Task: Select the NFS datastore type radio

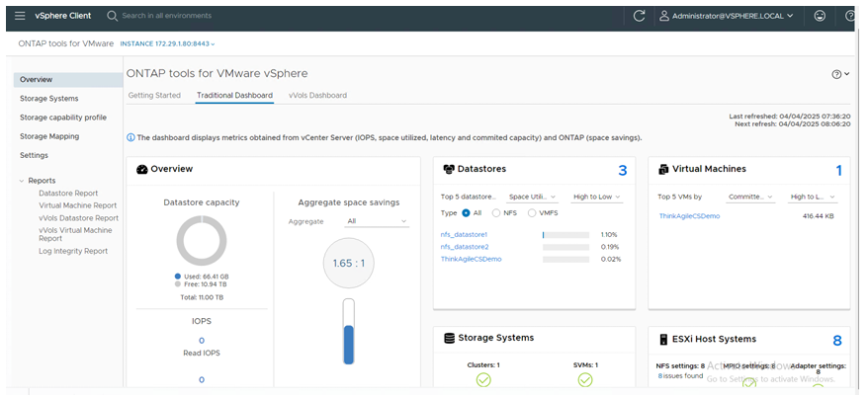Action: (495, 212)
